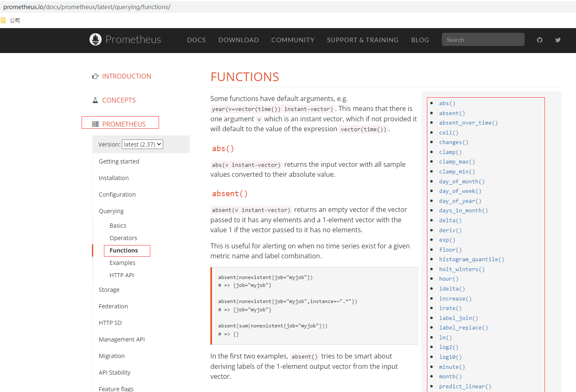The width and height of the screenshot is (576, 392).
Task: Jump to abs() in table of contents
Action: [x=447, y=103]
